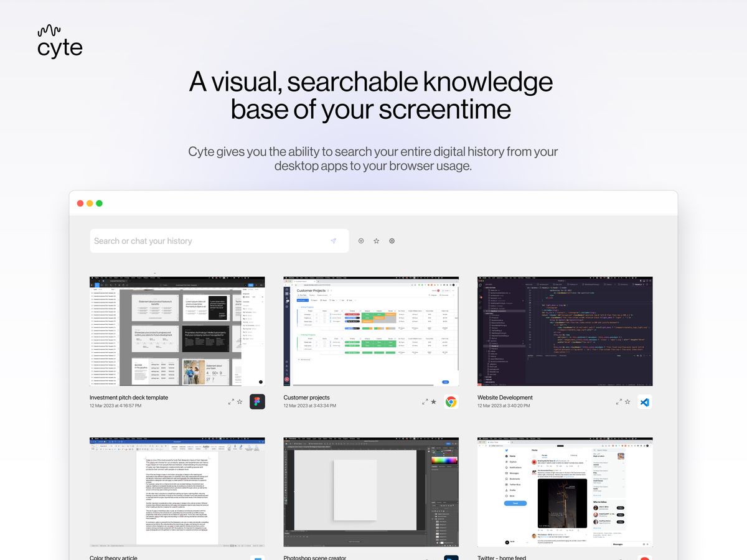Click the record target icon next to search
This screenshot has height=560, width=747.
(361, 241)
